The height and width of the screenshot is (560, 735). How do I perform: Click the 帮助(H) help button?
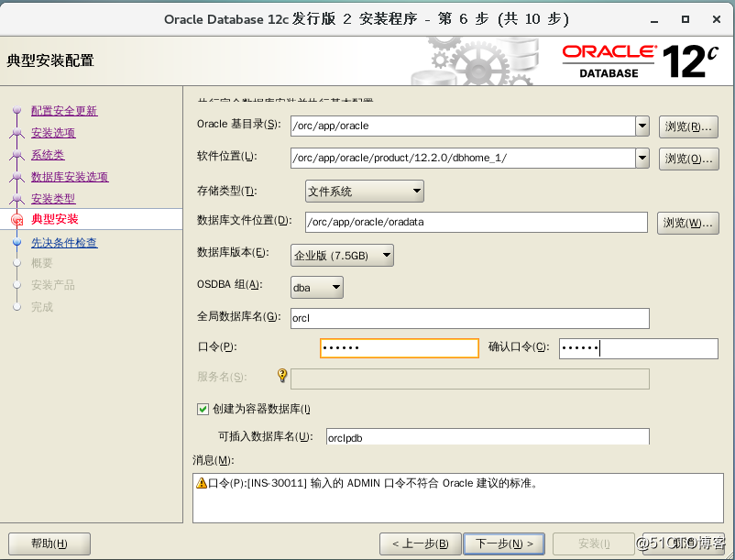tap(49, 544)
